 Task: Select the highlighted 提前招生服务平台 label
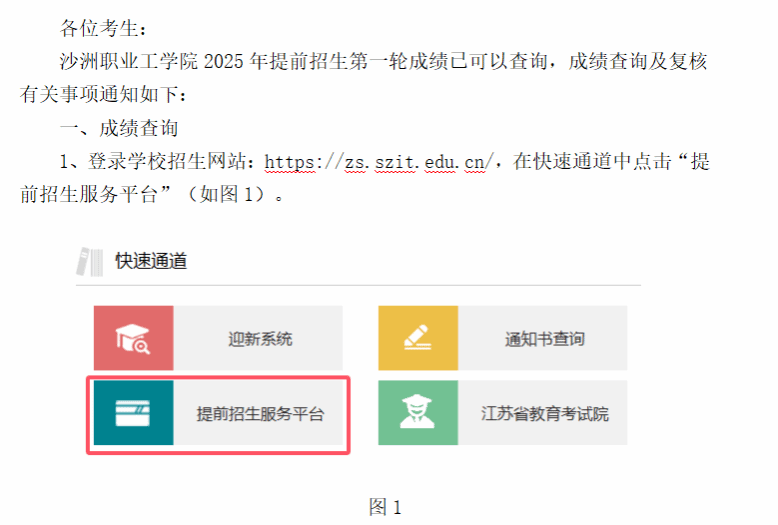(260, 414)
